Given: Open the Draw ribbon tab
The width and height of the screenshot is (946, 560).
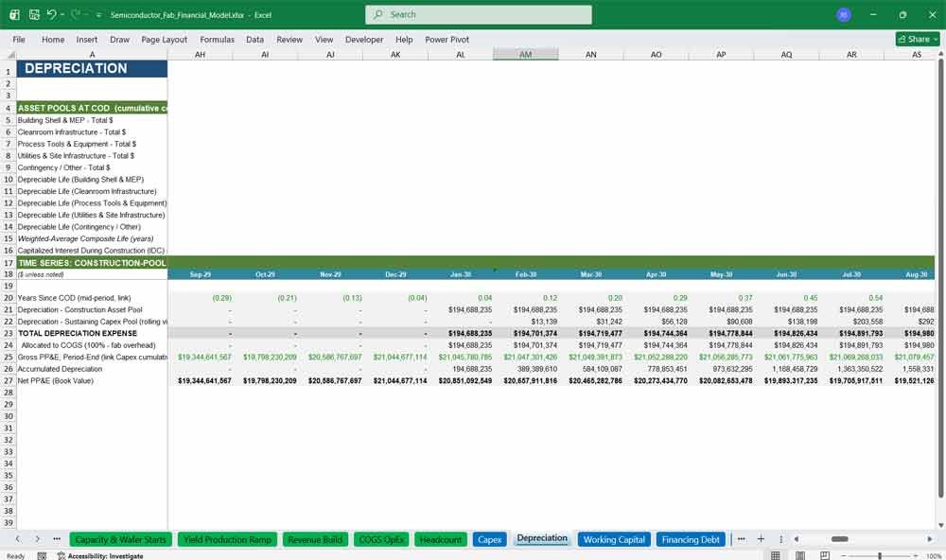Looking at the screenshot, I should [119, 39].
